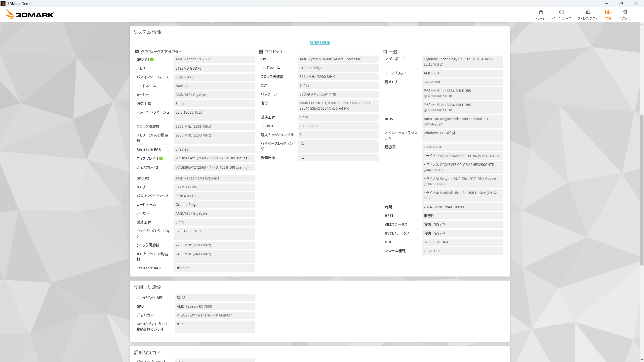Image resolution: width=644 pixels, height=362 pixels.
Task: Click the 詳細なスコア panel heading
Action: pyautogui.click(x=147, y=352)
